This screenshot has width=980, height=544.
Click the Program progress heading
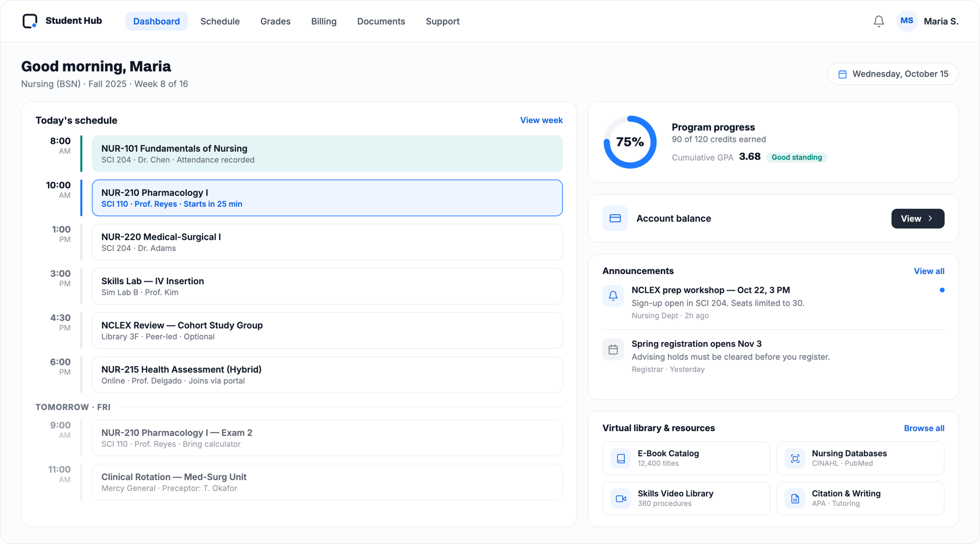[713, 127]
